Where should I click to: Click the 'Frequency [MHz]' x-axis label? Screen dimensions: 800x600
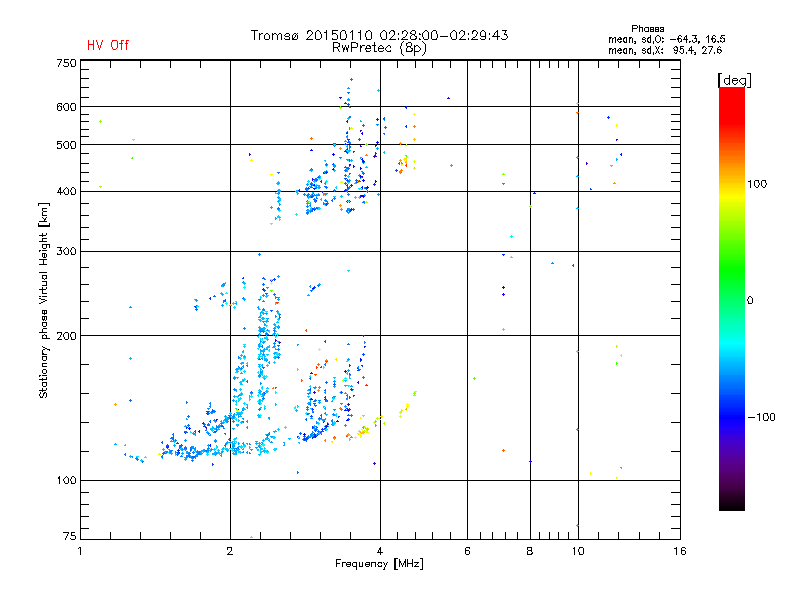[379, 564]
